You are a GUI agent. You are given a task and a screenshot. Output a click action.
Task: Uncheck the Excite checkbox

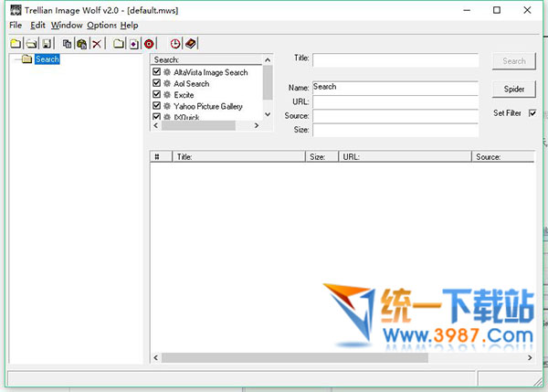(156, 94)
